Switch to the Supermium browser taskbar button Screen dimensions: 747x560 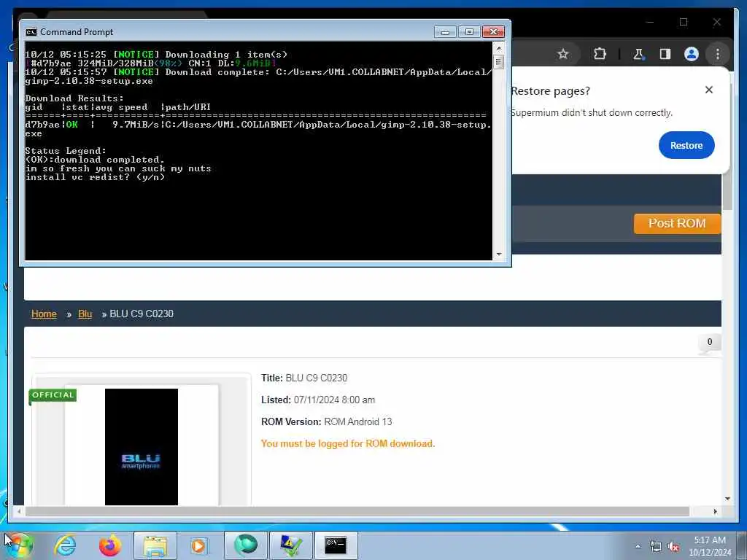[x=245, y=545]
